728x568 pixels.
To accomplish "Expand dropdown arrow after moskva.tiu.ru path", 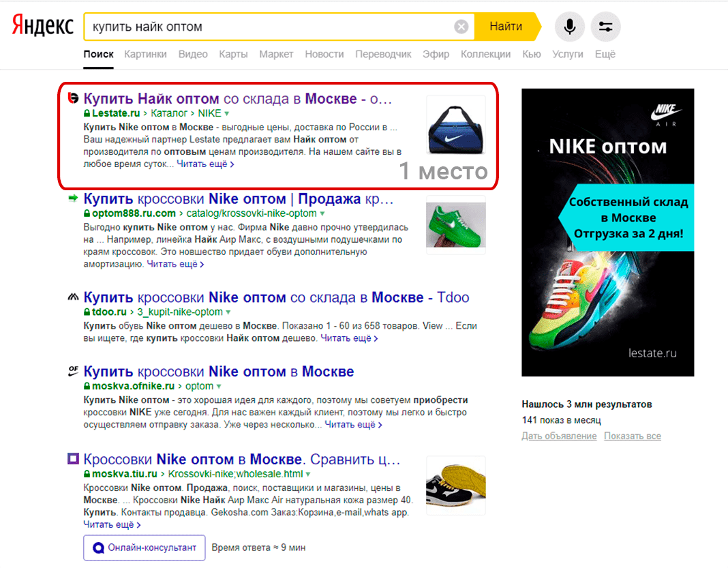I will tap(308, 474).
